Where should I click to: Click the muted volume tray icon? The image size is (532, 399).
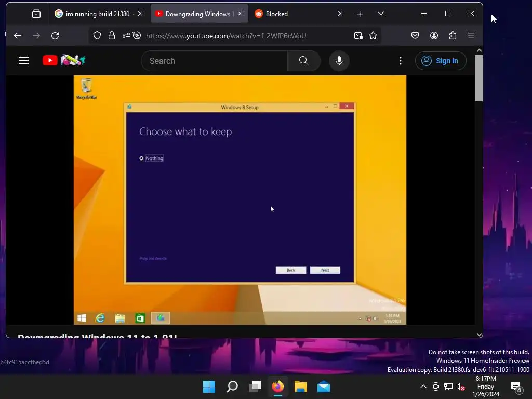coord(460,387)
